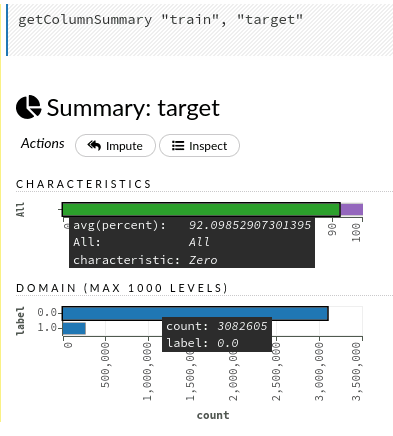Click the count 3082605 tooltip
This screenshot has height=436, width=393.
[x=217, y=334]
